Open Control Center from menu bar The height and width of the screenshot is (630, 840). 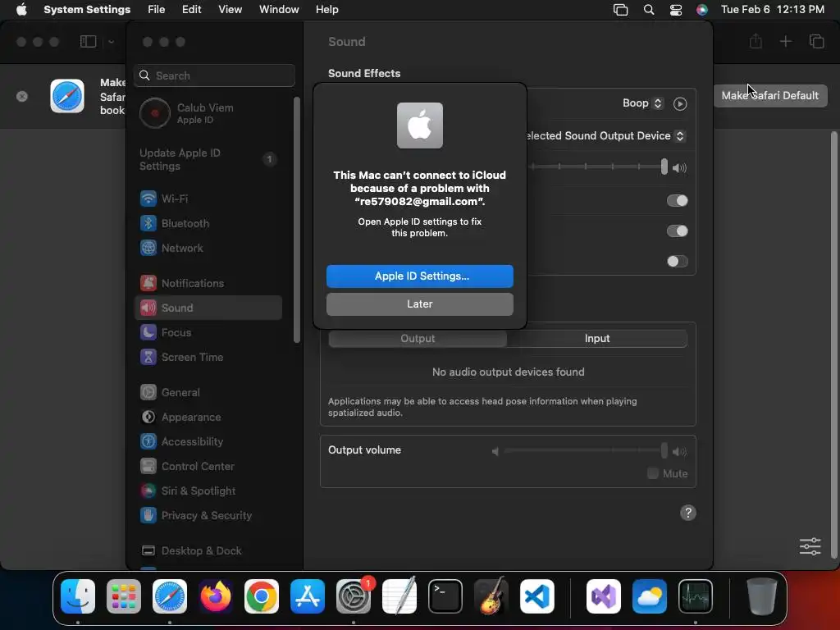point(676,10)
